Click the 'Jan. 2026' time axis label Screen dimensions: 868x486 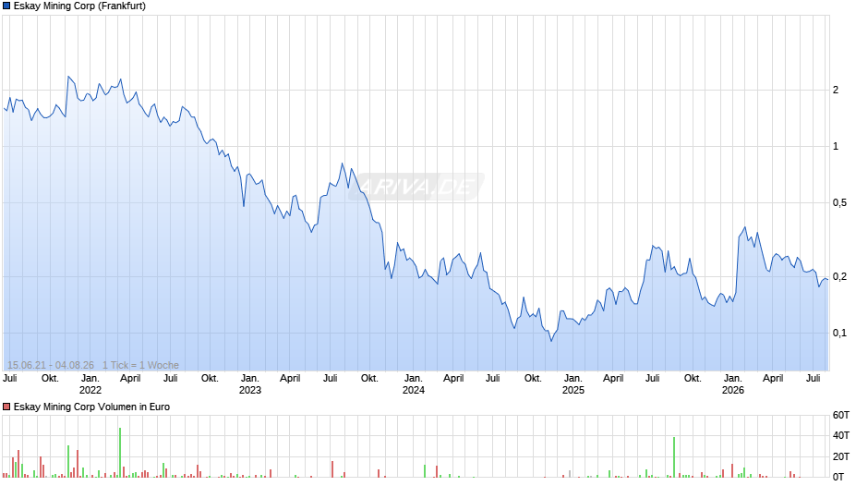pos(733,384)
